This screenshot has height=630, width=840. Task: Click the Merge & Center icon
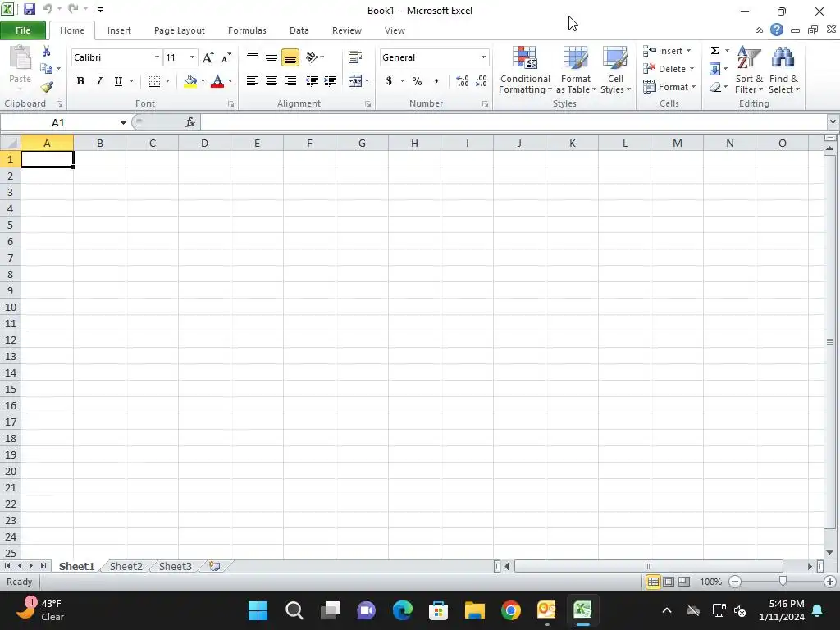[x=354, y=81]
